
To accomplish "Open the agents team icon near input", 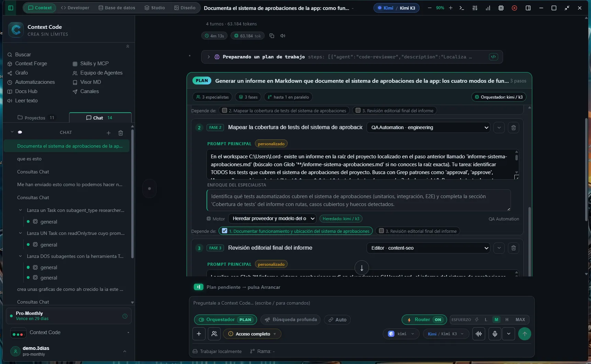I will 214,334.
